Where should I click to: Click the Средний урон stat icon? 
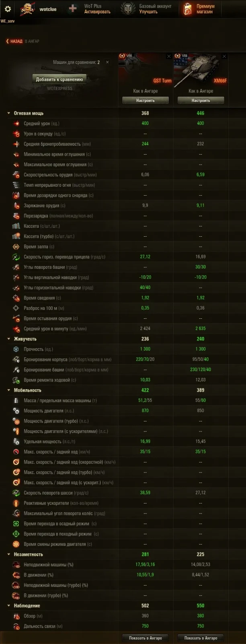click(x=16, y=124)
